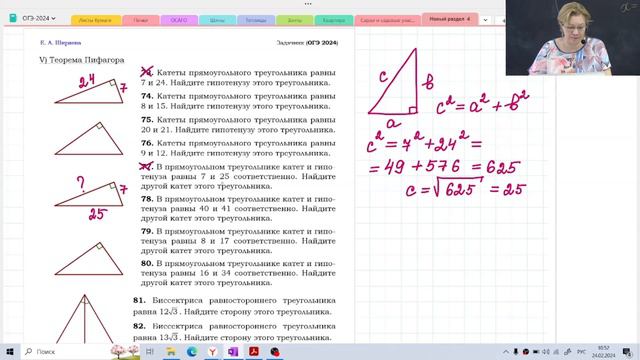Click problem 80 text paragraph
Image resolution: width=640 pixels, height=360 pixels.
click(238, 273)
